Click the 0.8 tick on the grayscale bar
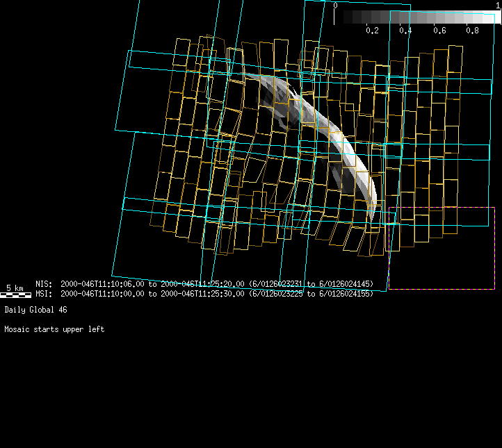This screenshot has width=502, height=448. 473,31
